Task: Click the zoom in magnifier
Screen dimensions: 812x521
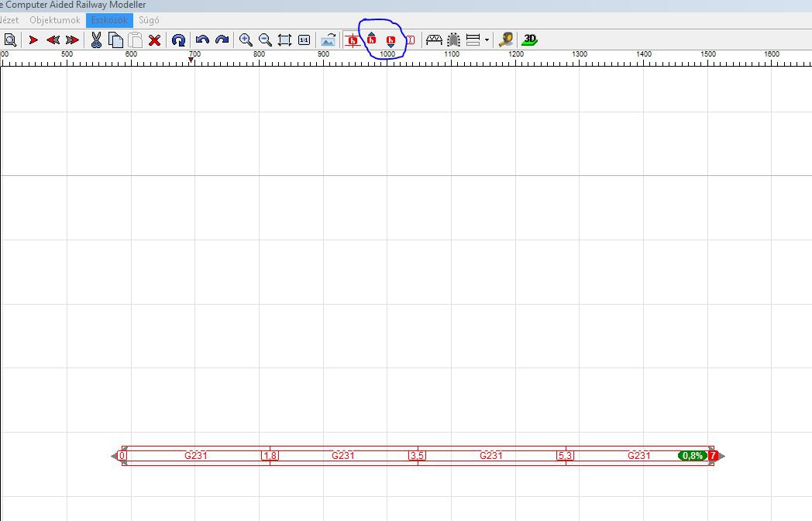Action: [x=246, y=40]
